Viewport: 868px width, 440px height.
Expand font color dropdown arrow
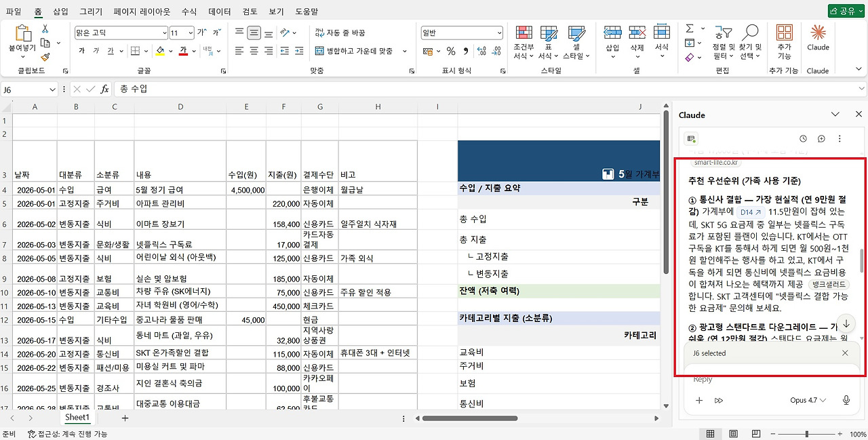(195, 51)
